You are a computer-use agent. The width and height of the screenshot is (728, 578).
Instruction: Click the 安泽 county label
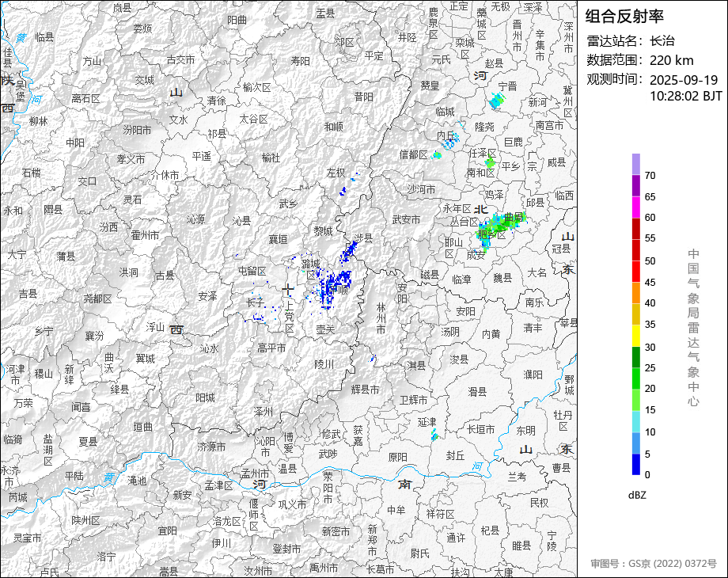pos(207,296)
